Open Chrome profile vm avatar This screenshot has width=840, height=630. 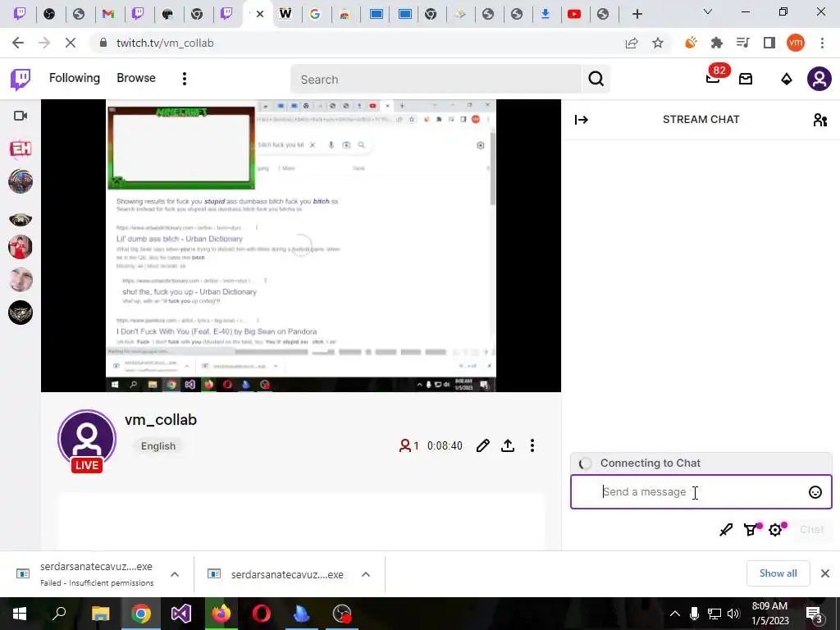796,43
